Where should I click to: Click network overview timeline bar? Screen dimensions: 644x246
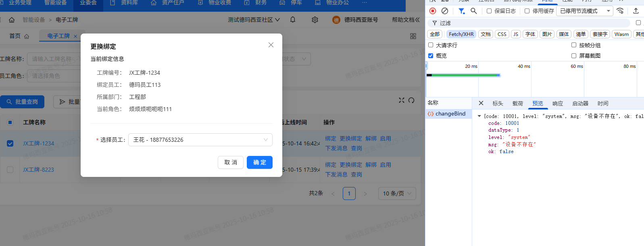(463, 75)
